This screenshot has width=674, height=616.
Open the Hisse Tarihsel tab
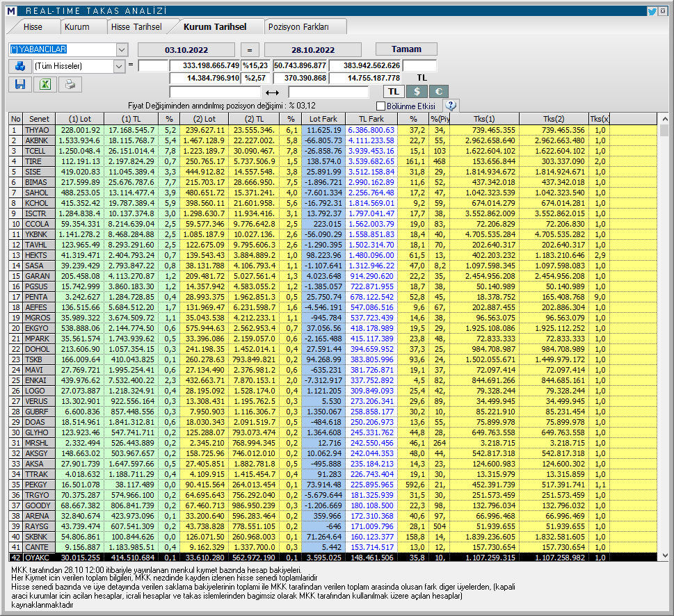(x=136, y=26)
